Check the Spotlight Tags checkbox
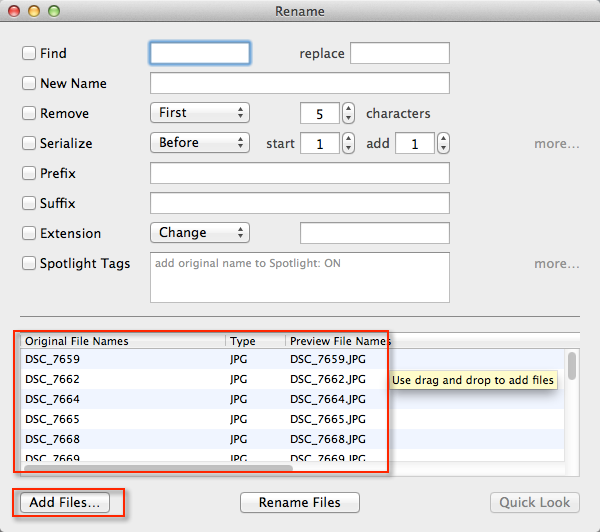 [x=29, y=263]
